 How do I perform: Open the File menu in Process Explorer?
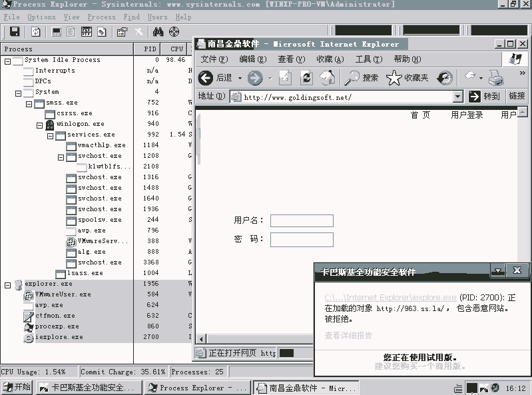(x=11, y=17)
